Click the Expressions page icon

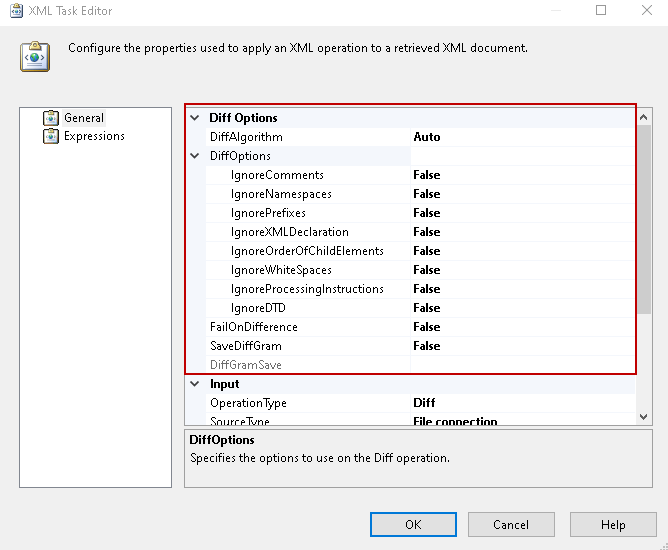coord(51,136)
